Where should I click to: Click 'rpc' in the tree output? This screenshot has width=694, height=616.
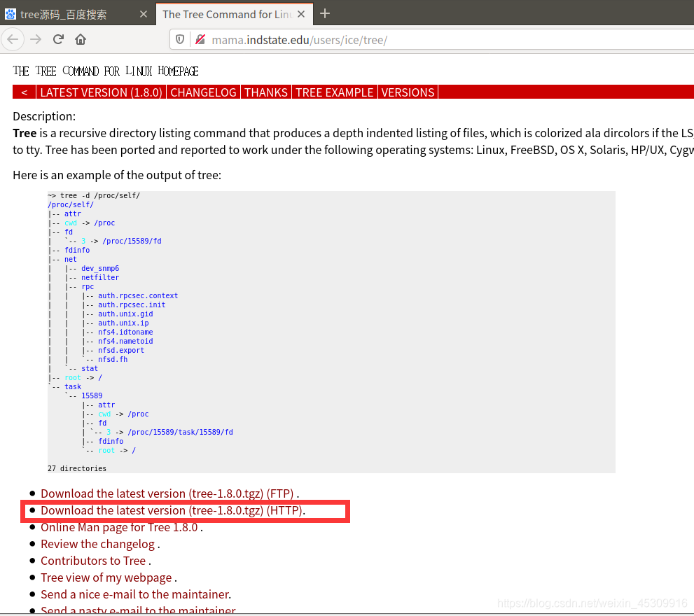coord(88,286)
